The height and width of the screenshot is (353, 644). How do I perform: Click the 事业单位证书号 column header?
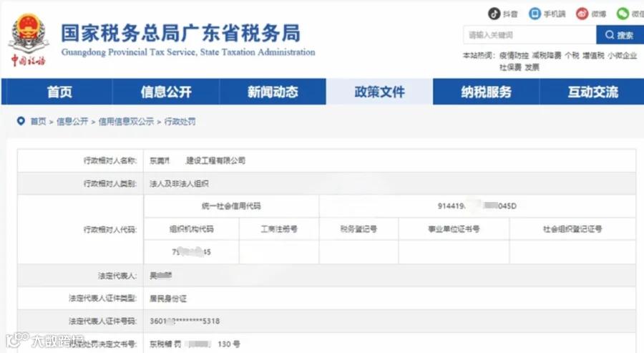(x=454, y=229)
